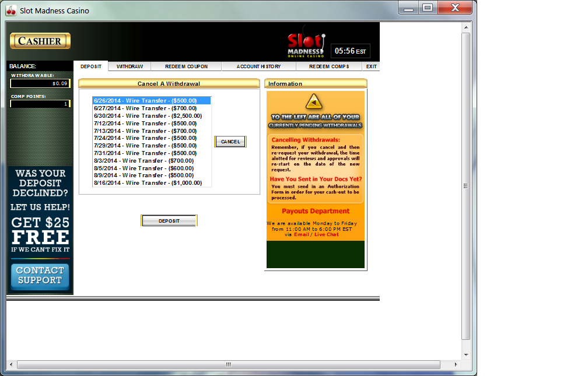
Task: Click the Comp Points field showing 1
Action: pos(40,104)
